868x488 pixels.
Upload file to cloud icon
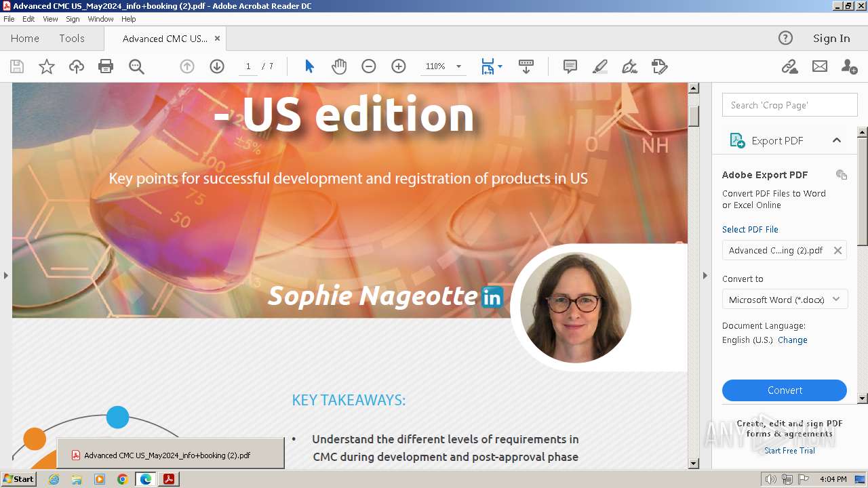(77, 66)
